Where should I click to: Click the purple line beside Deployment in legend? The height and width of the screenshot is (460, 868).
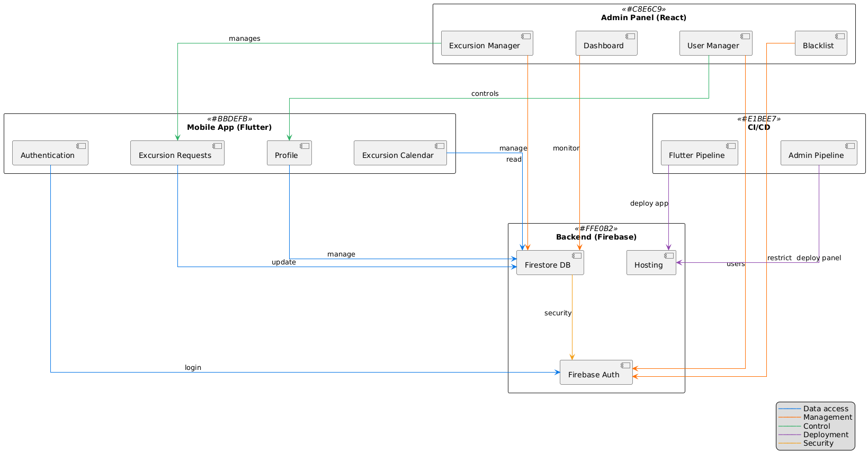coord(790,435)
